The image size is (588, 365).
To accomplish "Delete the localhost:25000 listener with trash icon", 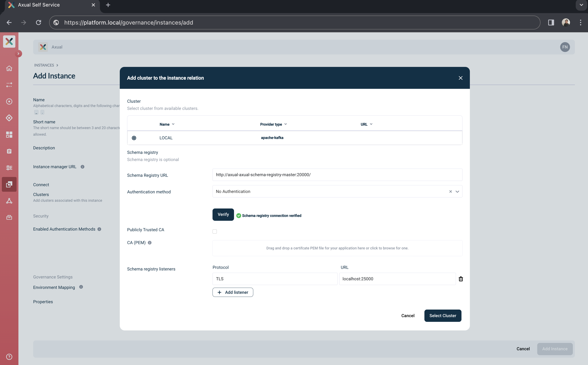I will (461, 279).
